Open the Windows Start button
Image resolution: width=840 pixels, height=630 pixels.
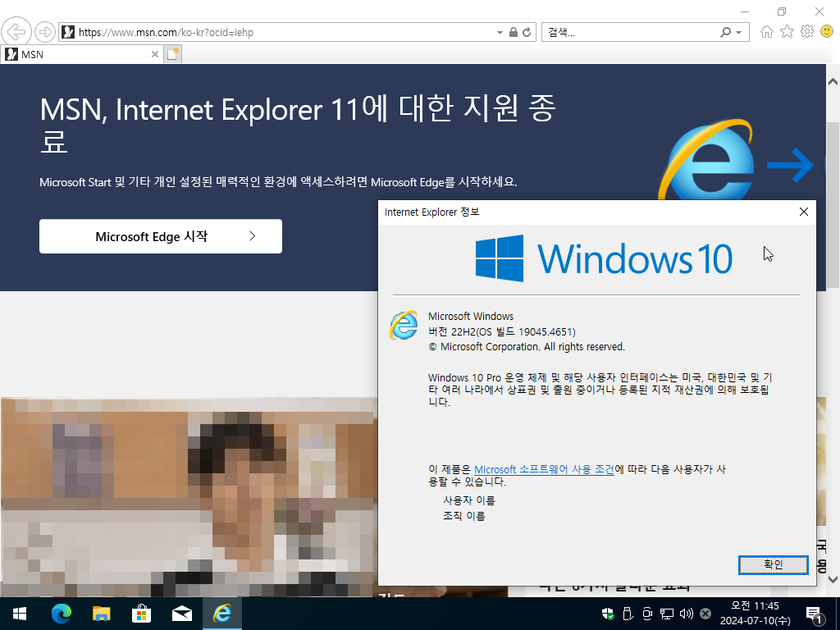[20, 614]
